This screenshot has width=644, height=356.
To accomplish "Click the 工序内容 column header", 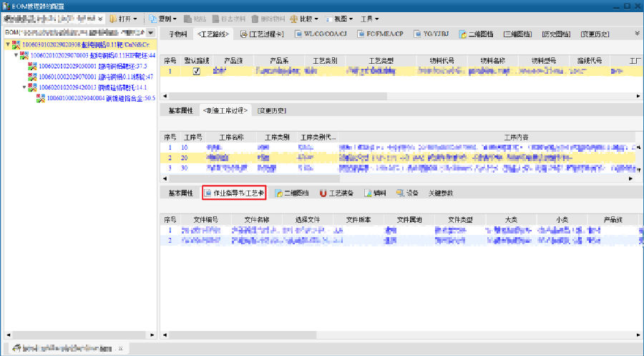I will [x=516, y=138].
